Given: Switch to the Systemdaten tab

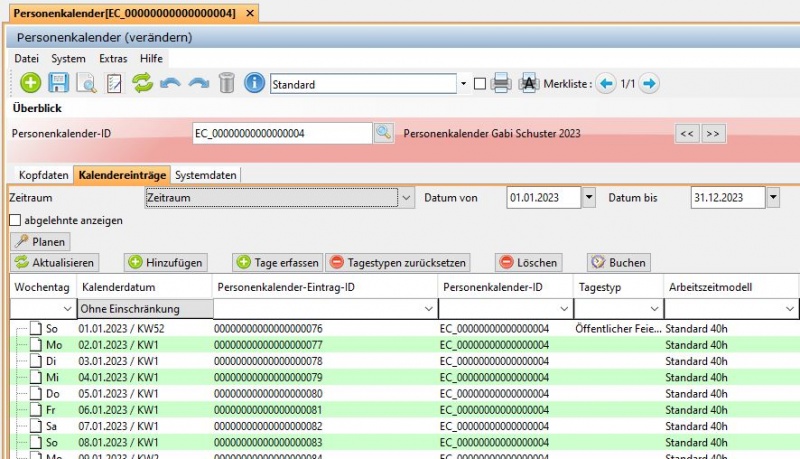Looking at the screenshot, I should point(206,175).
